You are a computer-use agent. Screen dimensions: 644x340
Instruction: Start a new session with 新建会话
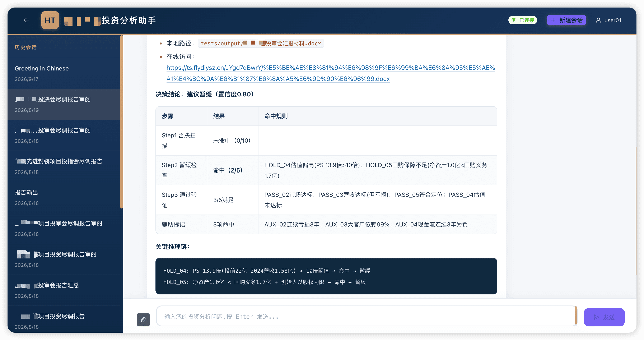click(566, 20)
